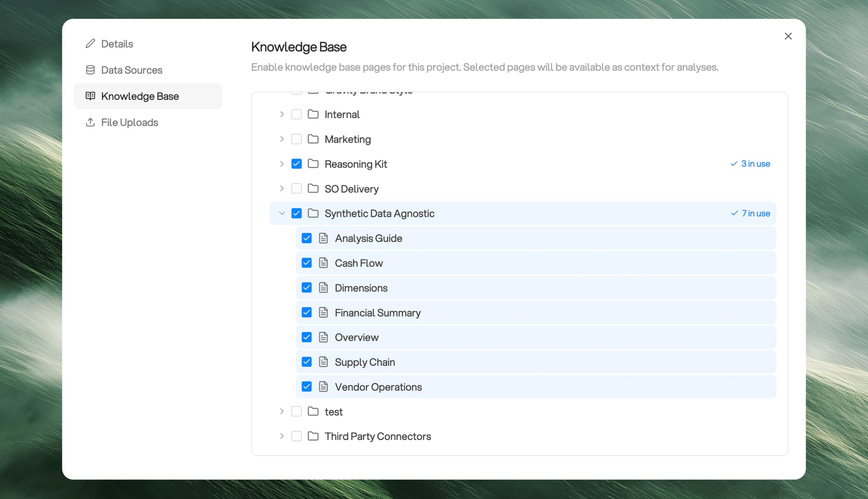868x499 pixels.
Task: Collapse the Synthetic Data Agnostic folder
Action: (282, 213)
